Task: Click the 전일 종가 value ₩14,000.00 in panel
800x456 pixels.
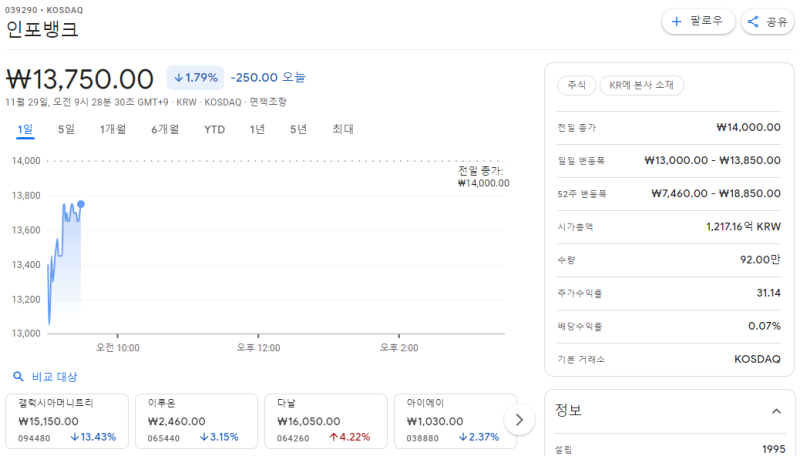Action: click(748, 127)
